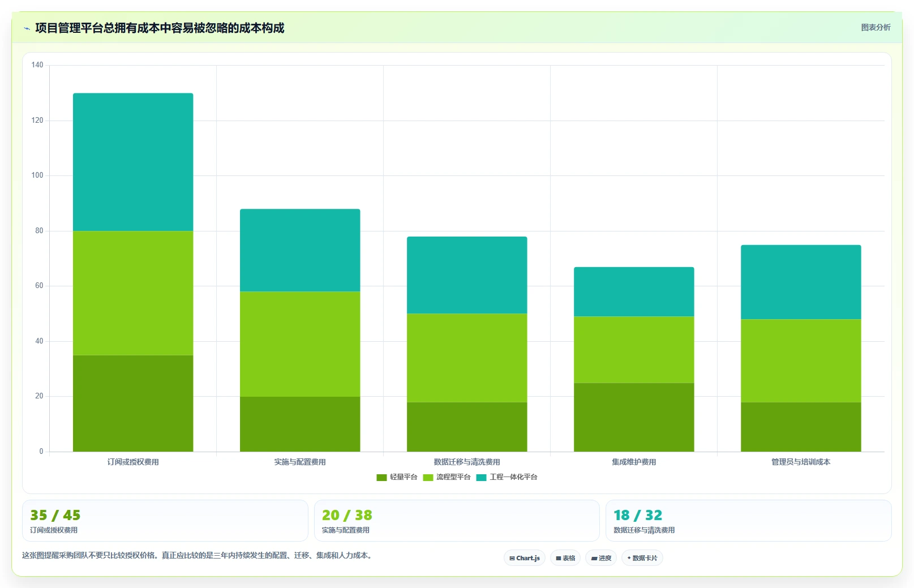914x588 pixels.
Task: Click the dark green segment of 数据迁移与清洗费用 bar
Action: point(467,427)
